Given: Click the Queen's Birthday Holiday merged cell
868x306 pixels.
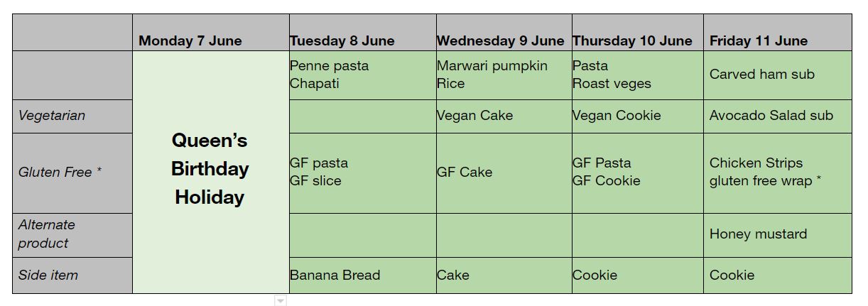Looking at the screenshot, I should (211, 172).
